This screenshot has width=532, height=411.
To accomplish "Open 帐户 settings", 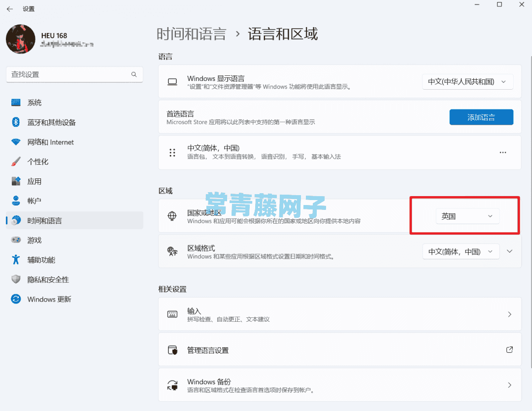I will point(74,201).
